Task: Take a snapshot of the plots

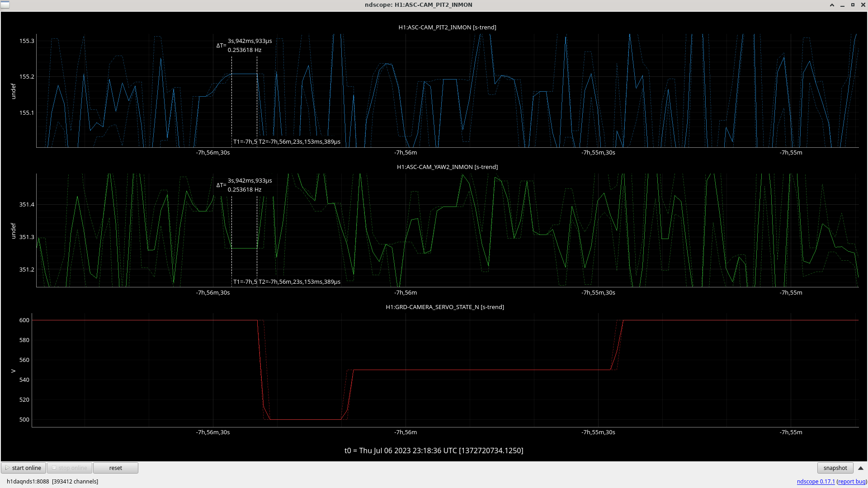Action: tap(835, 468)
